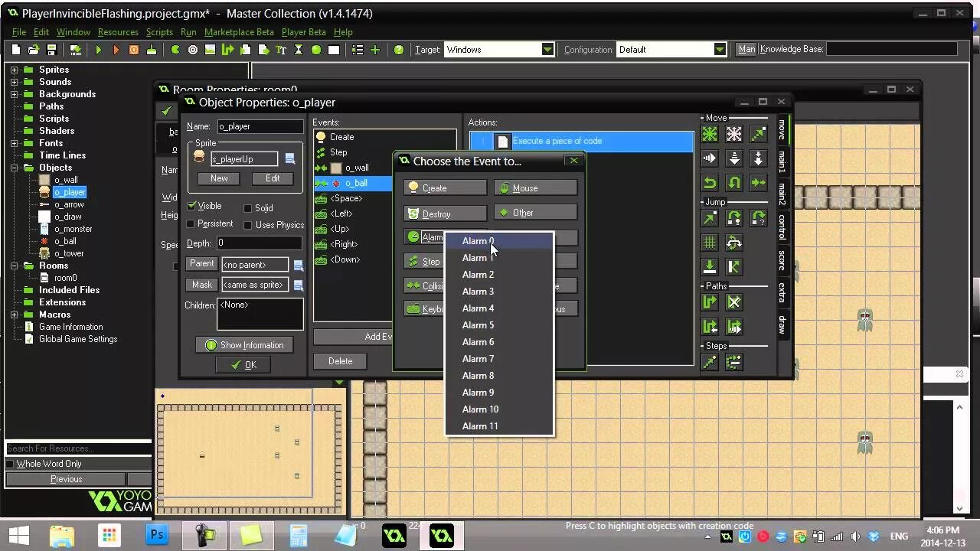This screenshot has width=980, height=551.
Task: Select the Reverse Horizontal Direction action icon
Action: 710,184
